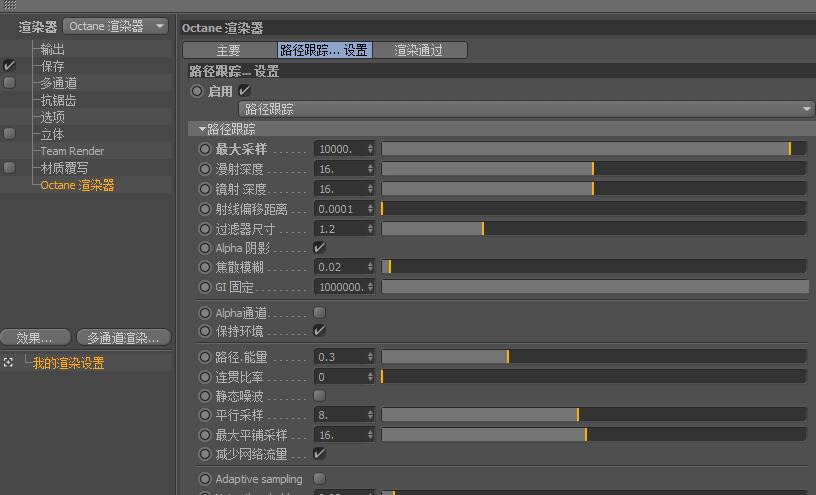Click the animation dot beside 连贯比率
The height and width of the screenshot is (495, 816).
[205, 376]
